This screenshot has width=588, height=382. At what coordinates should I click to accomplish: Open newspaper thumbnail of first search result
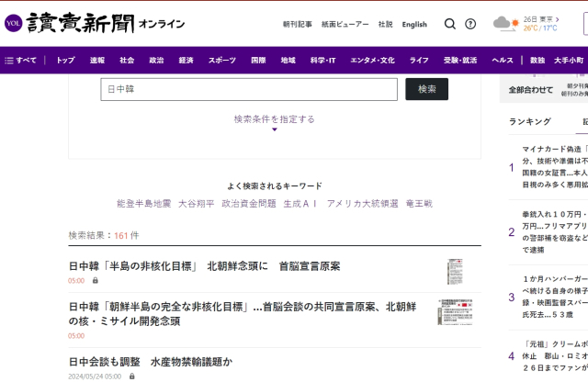point(455,272)
